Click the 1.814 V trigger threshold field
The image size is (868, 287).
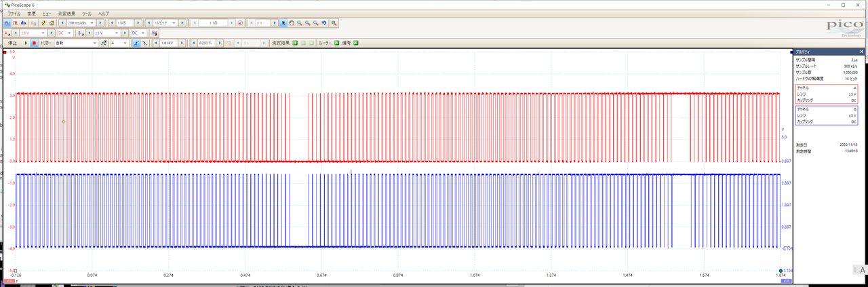pos(168,43)
